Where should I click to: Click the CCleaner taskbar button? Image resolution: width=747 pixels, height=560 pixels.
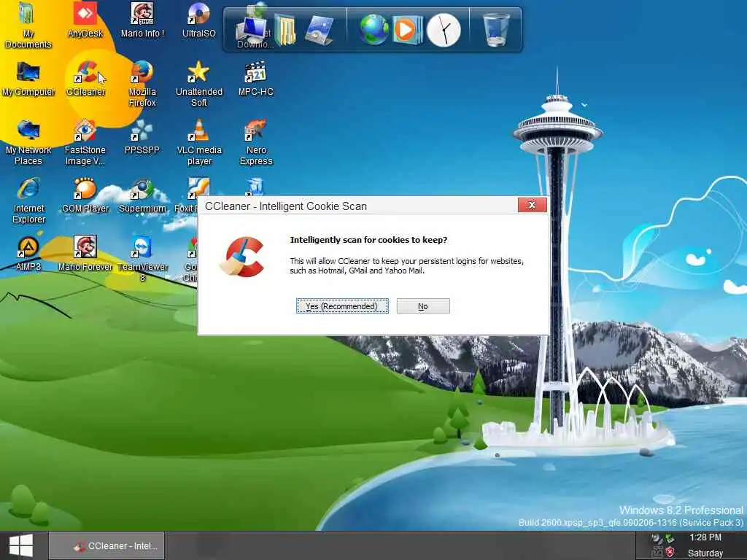(x=107, y=545)
